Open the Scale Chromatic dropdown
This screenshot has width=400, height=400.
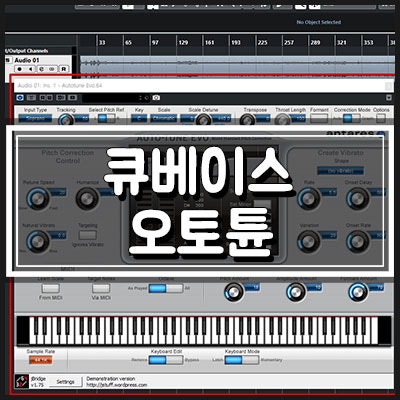(x=164, y=118)
